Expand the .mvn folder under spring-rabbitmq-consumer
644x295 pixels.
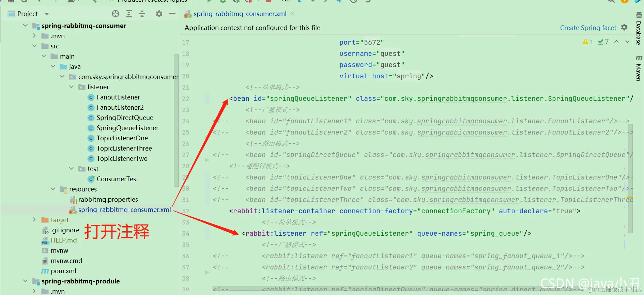(x=34, y=35)
